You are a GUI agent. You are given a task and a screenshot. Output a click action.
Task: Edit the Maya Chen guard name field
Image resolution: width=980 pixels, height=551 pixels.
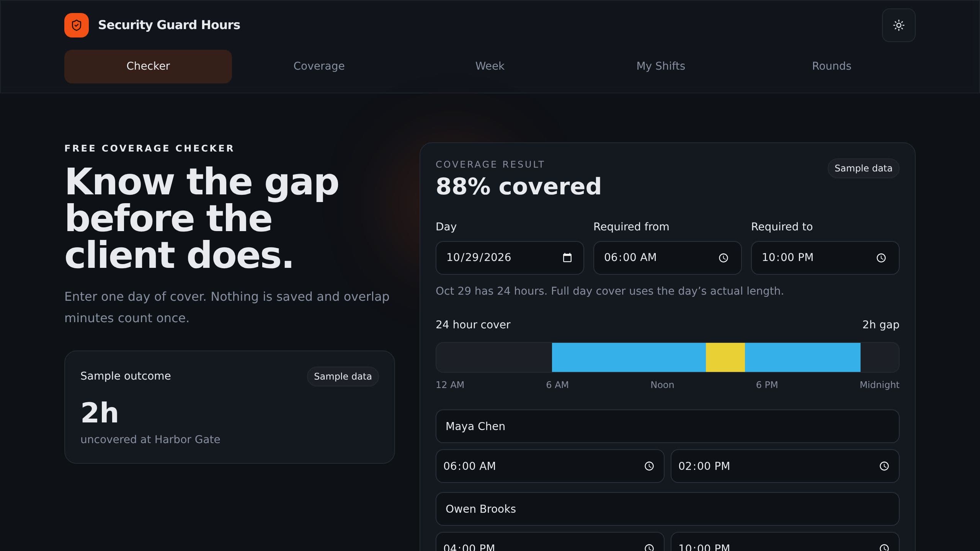pos(667,426)
